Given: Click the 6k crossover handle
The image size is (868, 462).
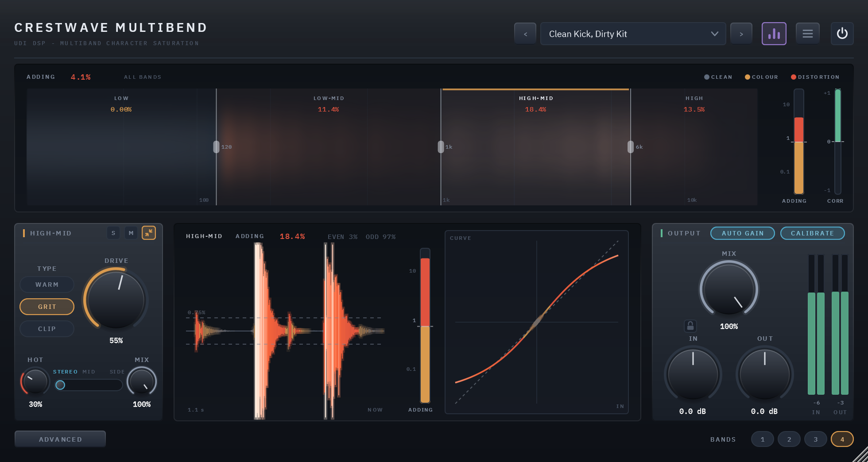Looking at the screenshot, I should coord(630,147).
